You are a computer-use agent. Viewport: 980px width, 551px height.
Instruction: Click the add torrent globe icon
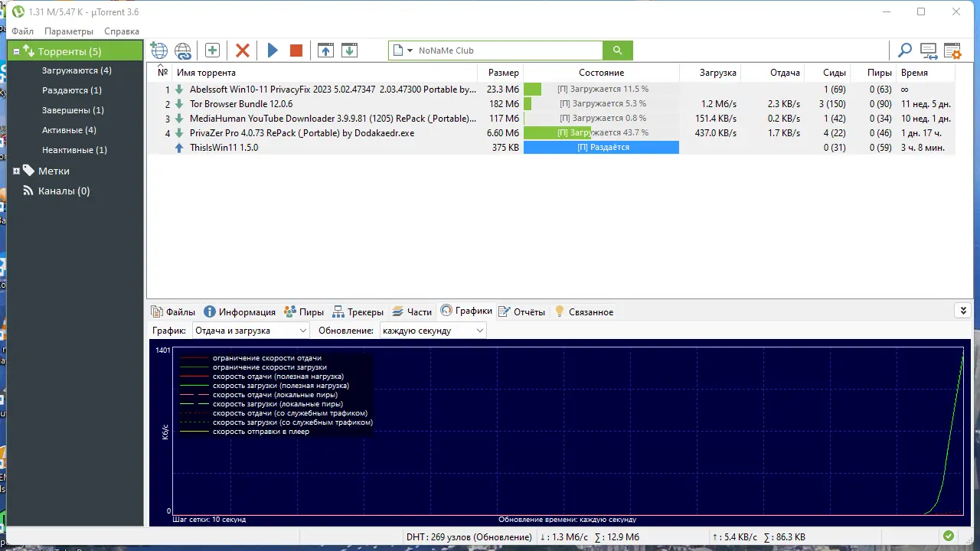[x=159, y=51]
